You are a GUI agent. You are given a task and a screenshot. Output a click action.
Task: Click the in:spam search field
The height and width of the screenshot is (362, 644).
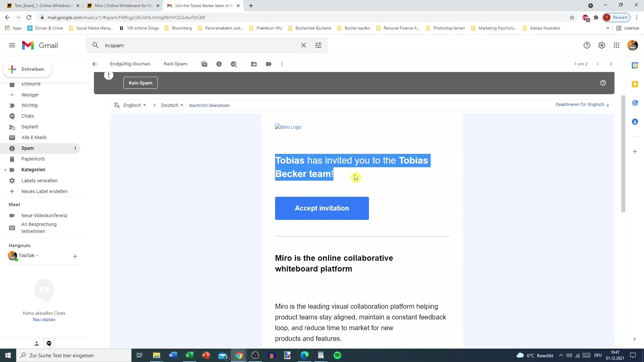[x=201, y=45]
